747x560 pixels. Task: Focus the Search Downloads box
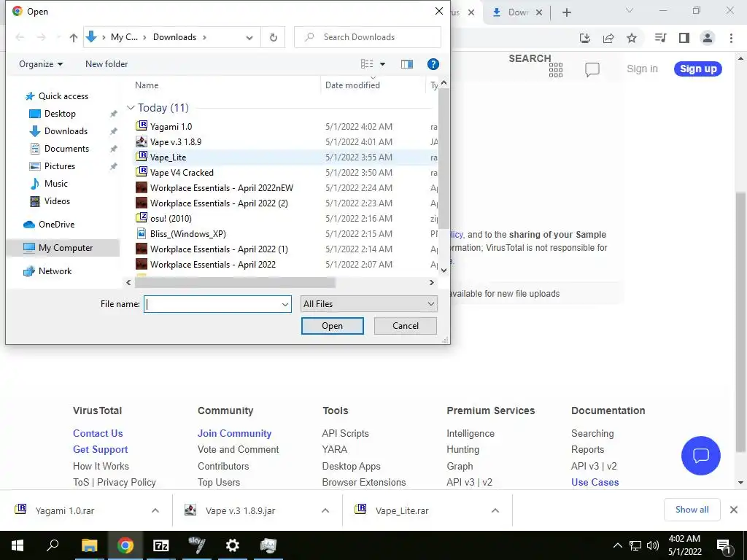coord(368,37)
